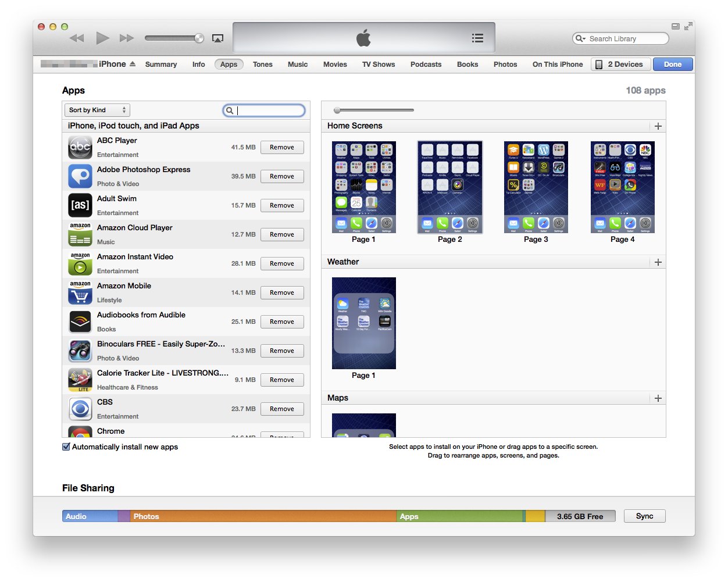Remove Adobe Photoshop Express

tap(282, 176)
